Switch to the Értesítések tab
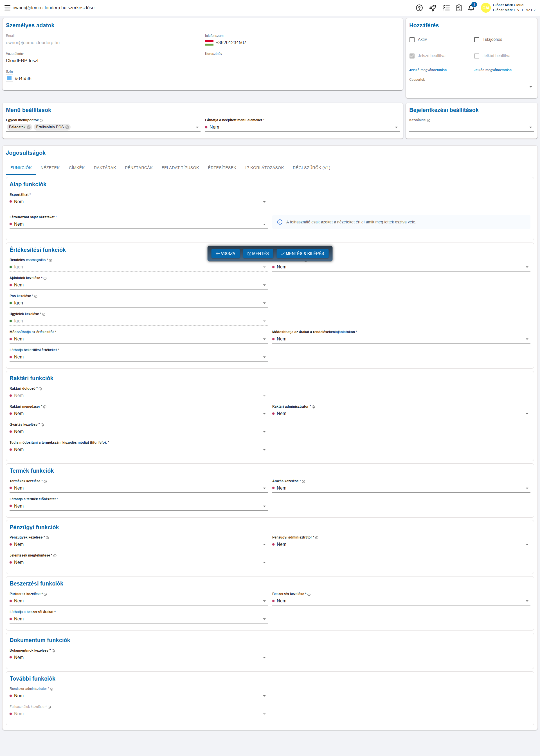 [x=222, y=168]
